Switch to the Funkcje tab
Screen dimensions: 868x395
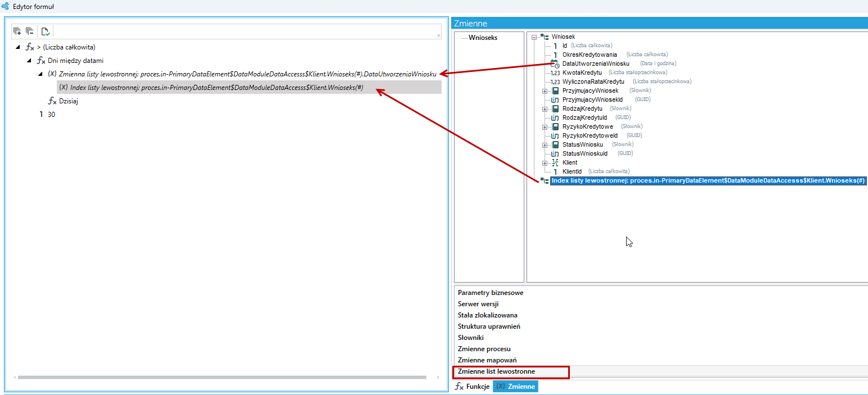tap(473, 386)
